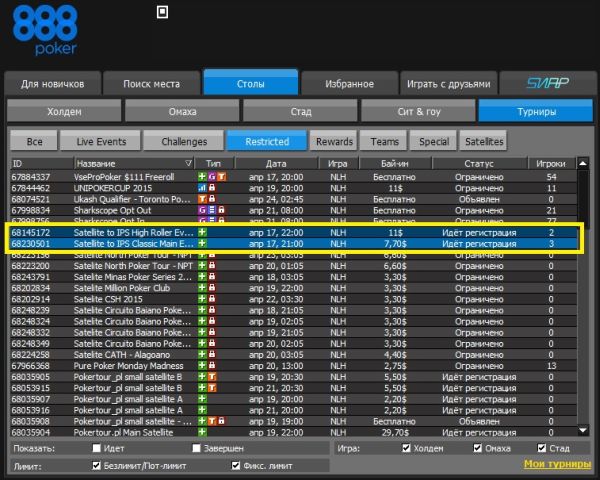Uncheck the Омаха game filter

point(478,448)
